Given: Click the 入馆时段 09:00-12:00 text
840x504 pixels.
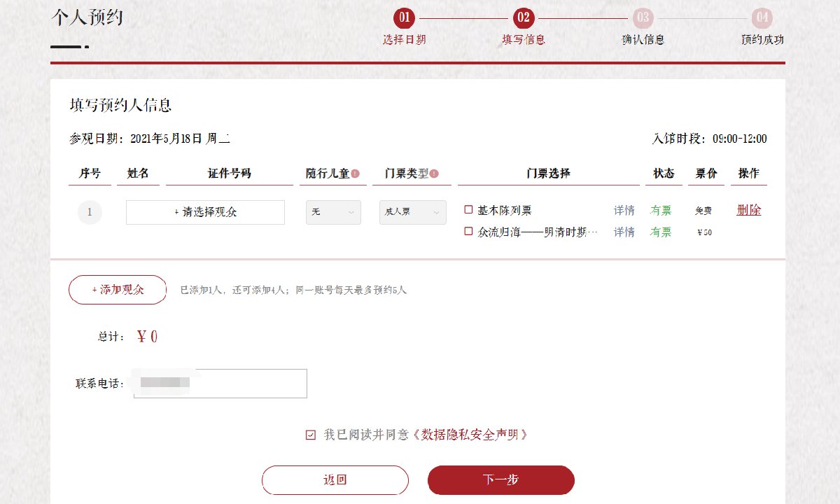Looking at the screenshot, I should [x=709, y=139].
